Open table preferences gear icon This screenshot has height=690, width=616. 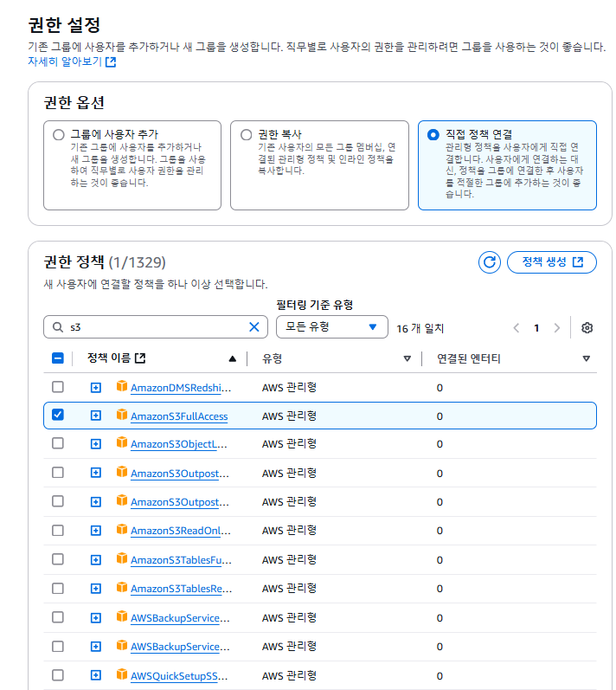coord(587,328)
